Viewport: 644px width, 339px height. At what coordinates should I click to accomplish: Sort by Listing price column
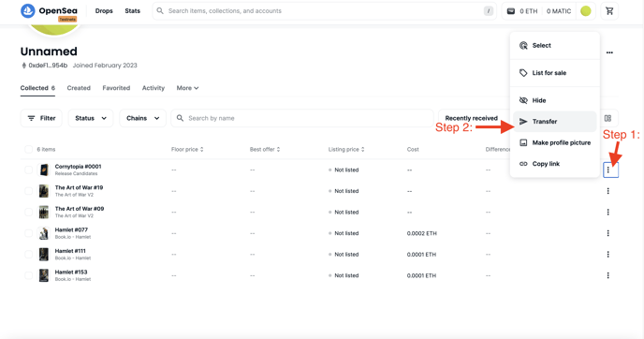tap(346, 149)
